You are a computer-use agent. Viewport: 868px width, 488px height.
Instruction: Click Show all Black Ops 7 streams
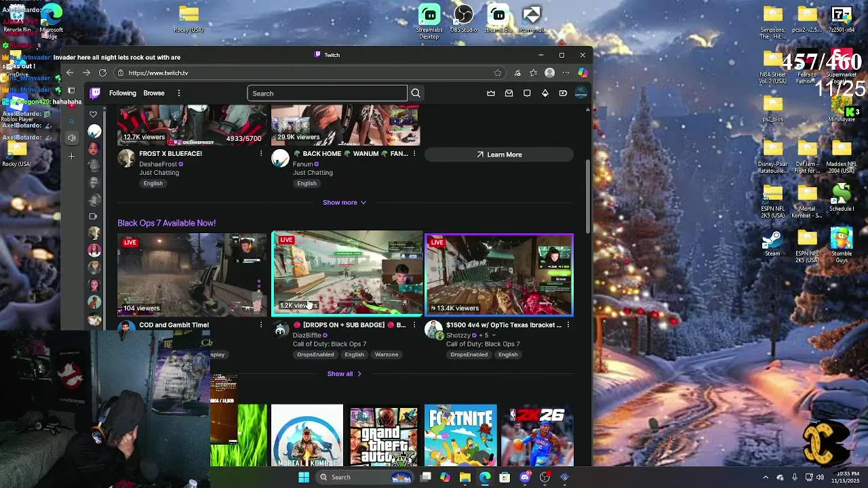tap(344, 374)
